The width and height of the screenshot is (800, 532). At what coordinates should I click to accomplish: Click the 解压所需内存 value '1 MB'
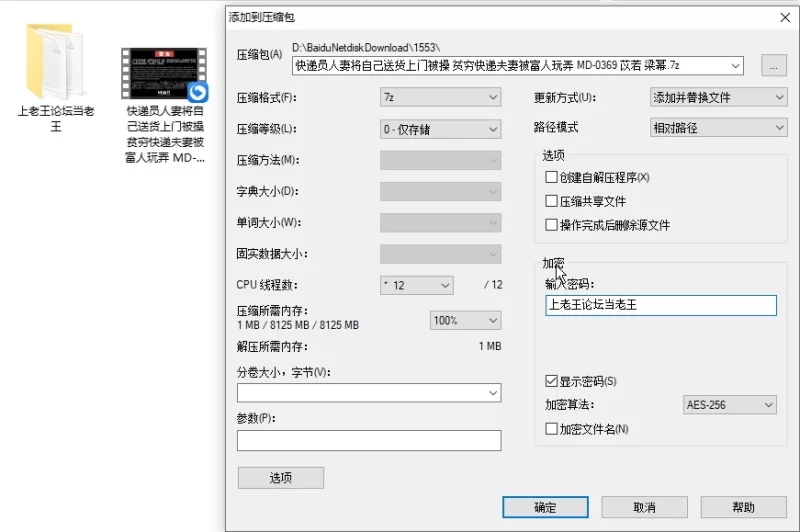490,346
